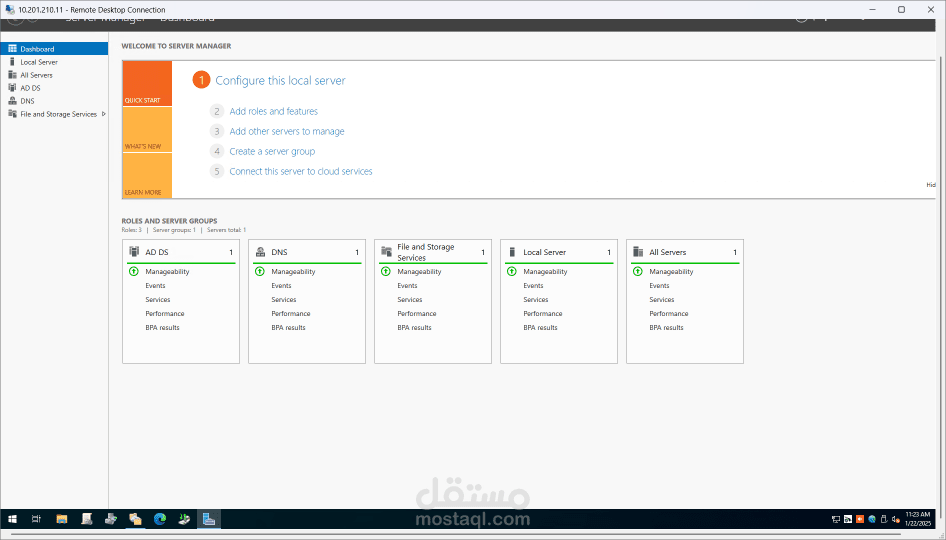The image size is (946, 540).
Task: Click green Manageability icon in Local Server tile
Action: [512, 272]
